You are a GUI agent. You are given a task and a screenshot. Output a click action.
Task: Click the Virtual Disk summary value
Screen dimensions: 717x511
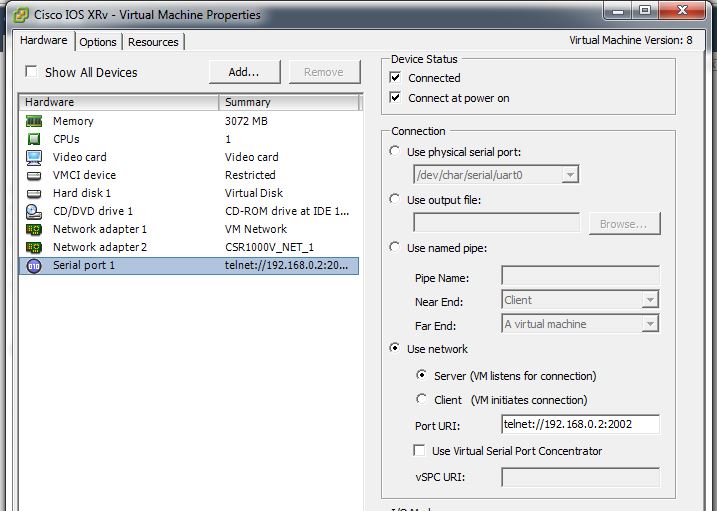(254, 193)
